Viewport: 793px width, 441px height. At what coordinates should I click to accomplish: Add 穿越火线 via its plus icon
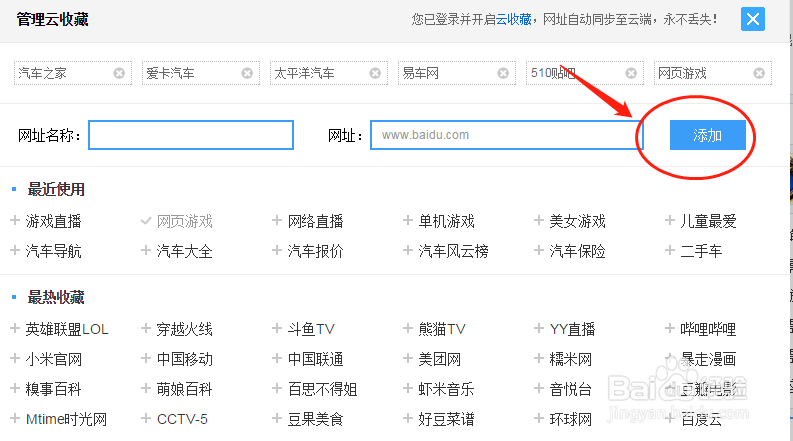tap(146, 329)
